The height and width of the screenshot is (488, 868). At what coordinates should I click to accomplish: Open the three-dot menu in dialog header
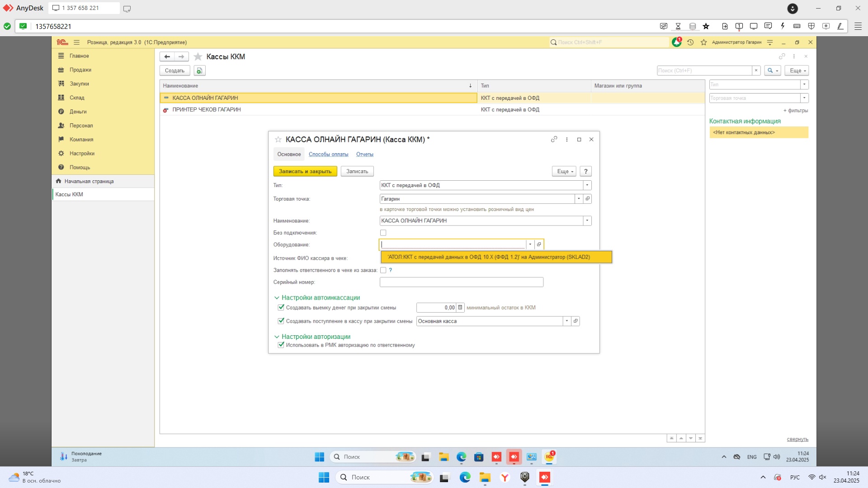566,139
